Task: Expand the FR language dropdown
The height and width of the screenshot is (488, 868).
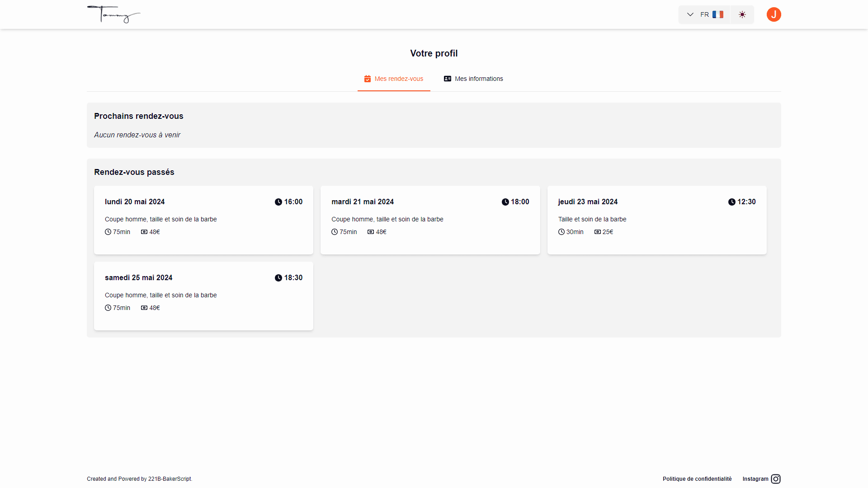Action: (704, 14)
